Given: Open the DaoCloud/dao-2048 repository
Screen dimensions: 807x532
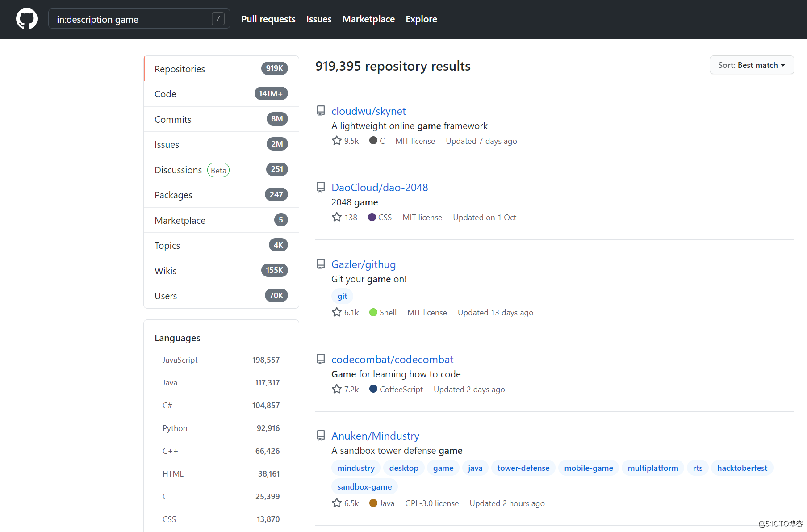Looking at the screenshot, I should point(380,187).
